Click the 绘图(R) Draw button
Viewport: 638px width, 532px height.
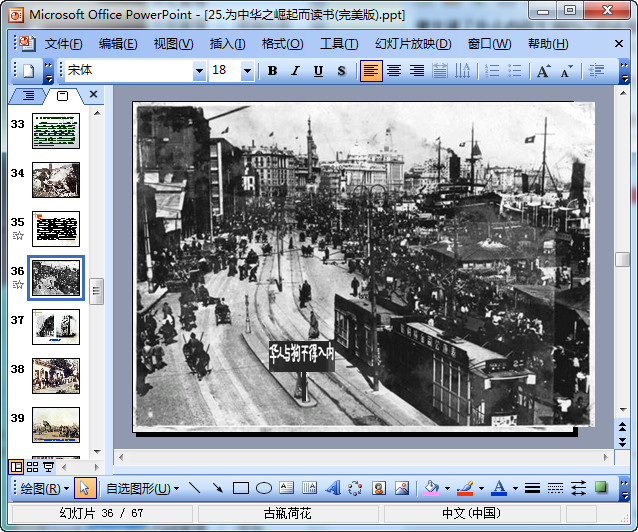(x=45, y=488)
